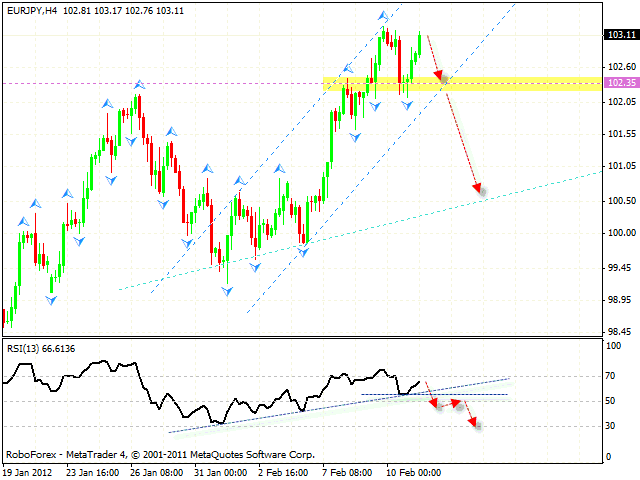Click the first red arrow in the RSI panel

click(x=433, y=401)
